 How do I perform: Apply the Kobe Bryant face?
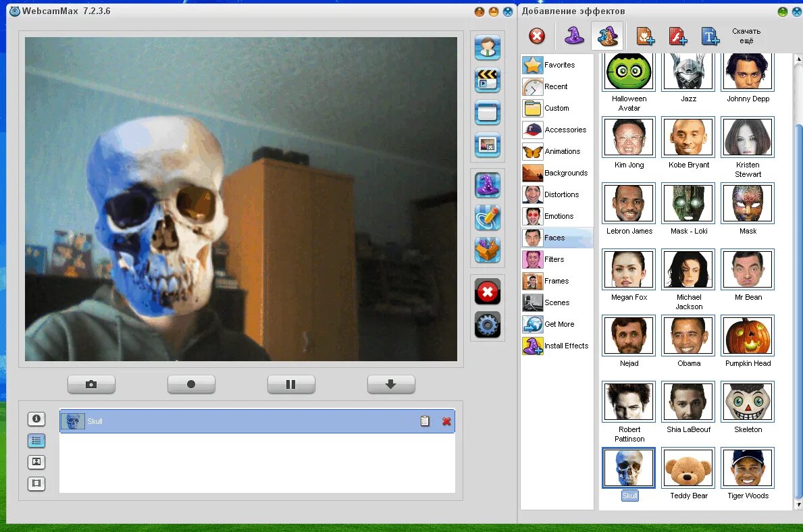(688, 137)
